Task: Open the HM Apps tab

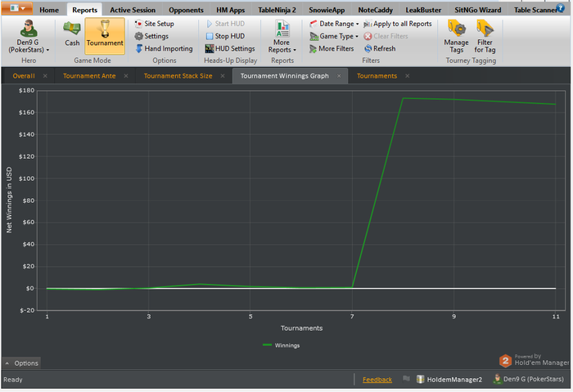Action: point(231,10)
